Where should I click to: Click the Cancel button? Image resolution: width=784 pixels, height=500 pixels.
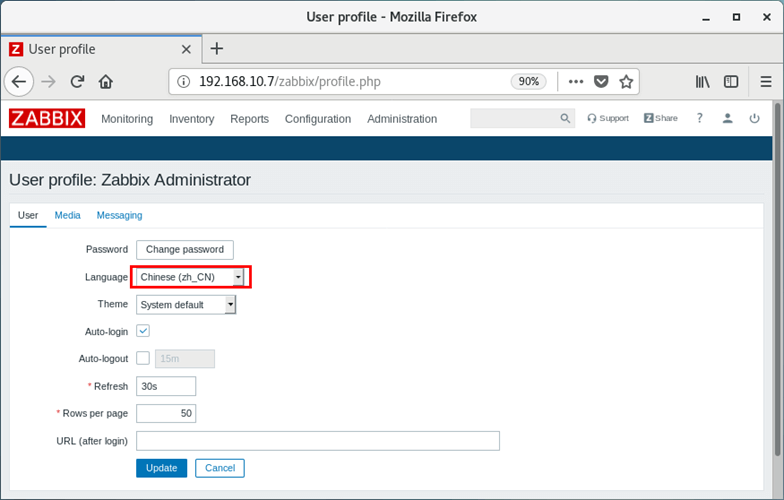click(220, 468)
